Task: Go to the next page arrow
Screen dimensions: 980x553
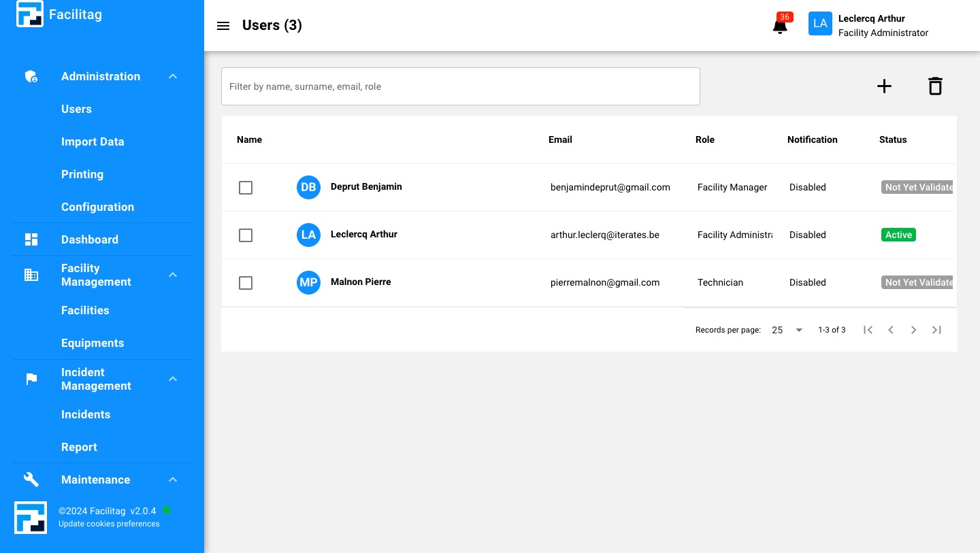Action: tap(913, 330)
